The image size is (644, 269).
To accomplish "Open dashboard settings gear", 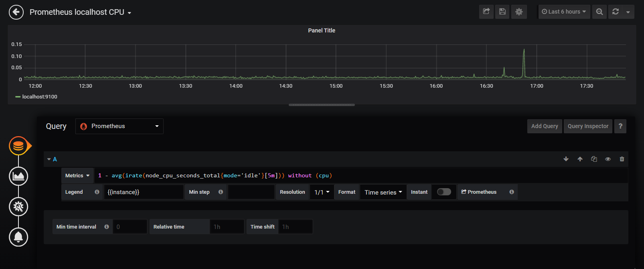I will point(519,12).
